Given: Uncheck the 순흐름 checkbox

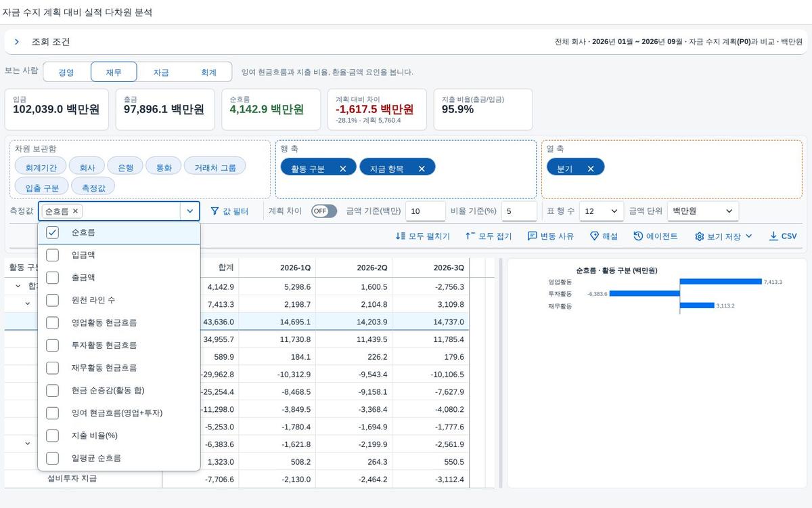Looking at the screenshot, I should (x=52, y=232).
